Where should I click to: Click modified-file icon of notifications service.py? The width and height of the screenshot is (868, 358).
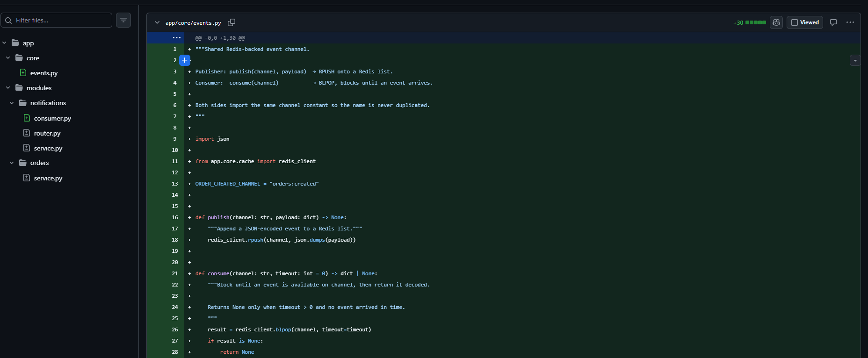point(27,148)
